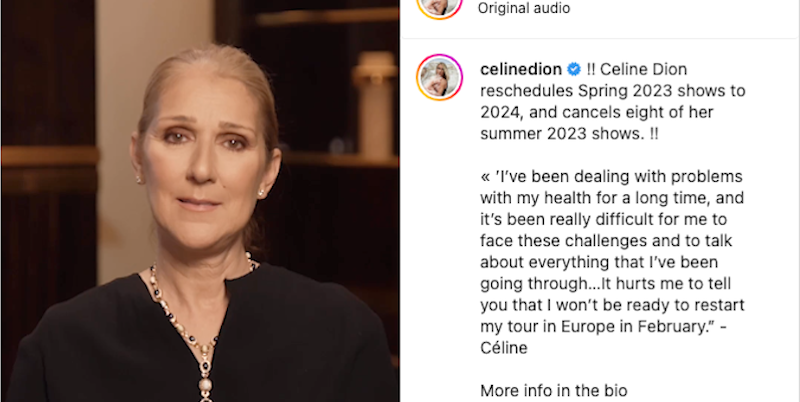Open the celinedion username profile link
Screen dimensions: 800x402
click(x=521, y=69)
